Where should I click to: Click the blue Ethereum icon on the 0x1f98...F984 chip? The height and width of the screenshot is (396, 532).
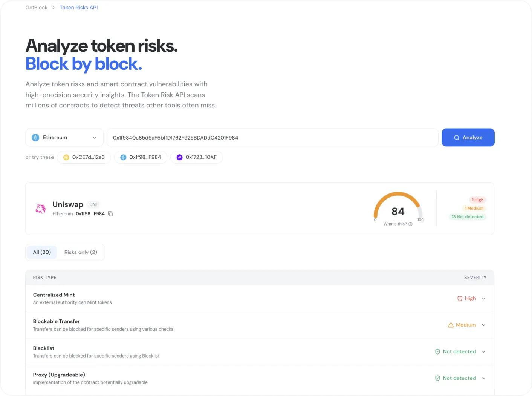pos(123,157)
